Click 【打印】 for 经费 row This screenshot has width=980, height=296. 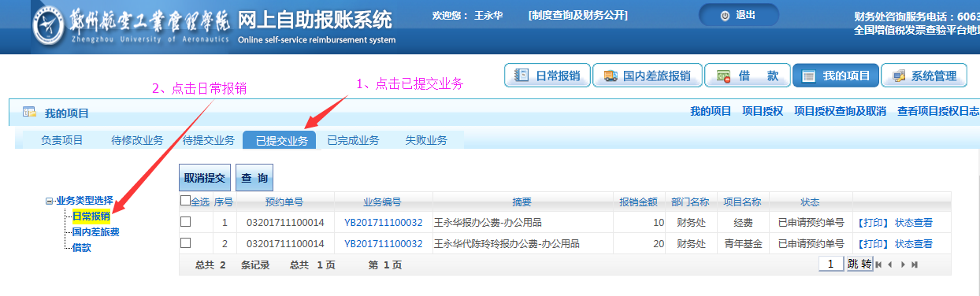tap(873, 223)
